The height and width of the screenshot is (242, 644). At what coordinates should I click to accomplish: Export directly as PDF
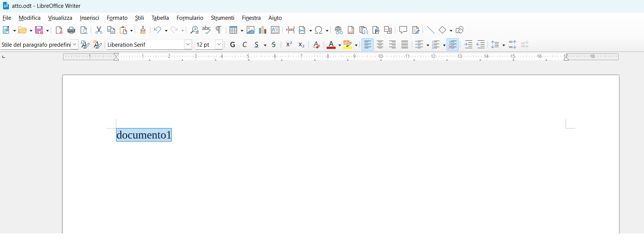point(59,30)
